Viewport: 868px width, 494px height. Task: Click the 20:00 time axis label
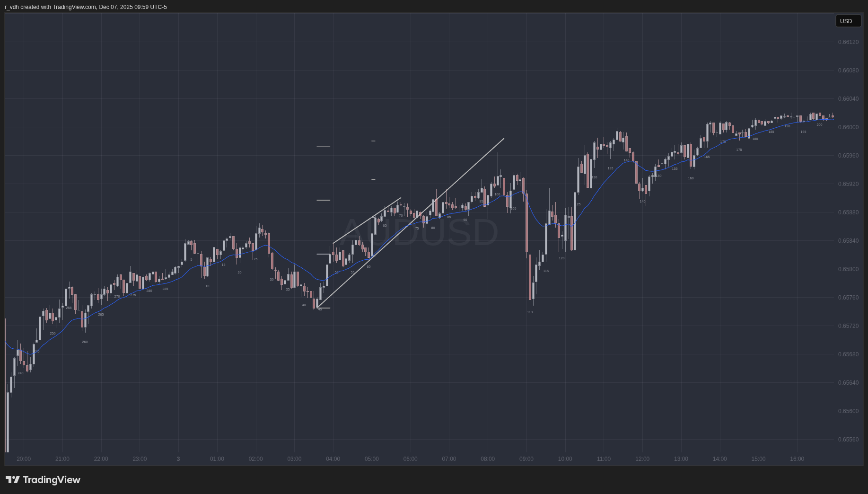tap(24, 459)
